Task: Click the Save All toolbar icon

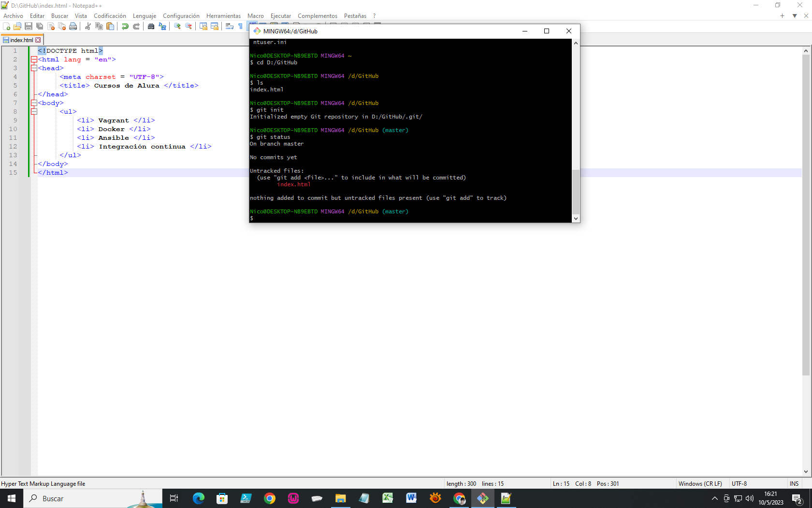Action: (x=40, y=26)
